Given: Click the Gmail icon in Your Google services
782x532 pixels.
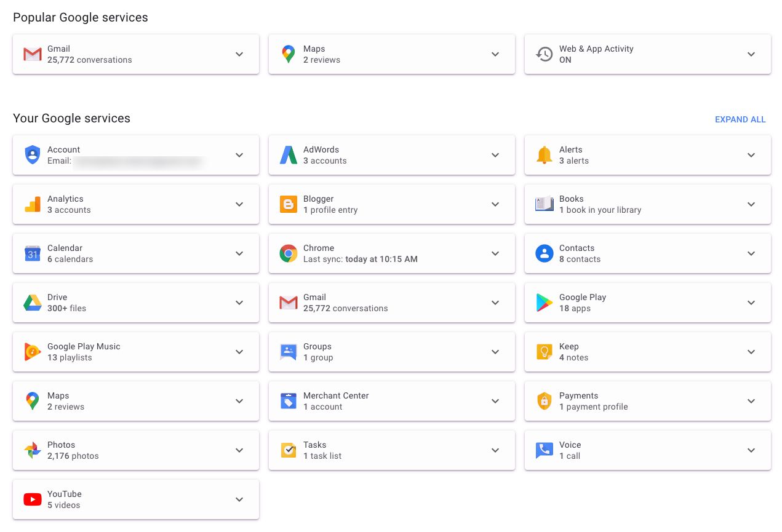Looking at the screenshot, I should click(289, 303).
